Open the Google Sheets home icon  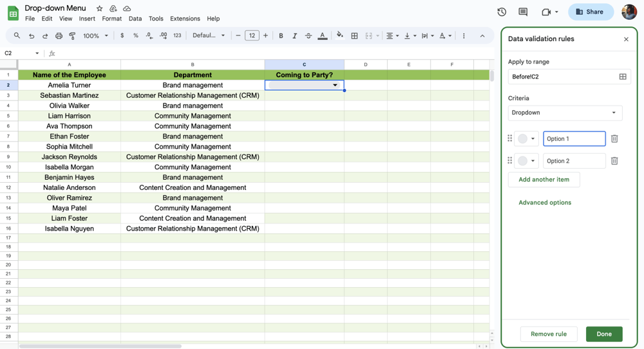point(13,13)
